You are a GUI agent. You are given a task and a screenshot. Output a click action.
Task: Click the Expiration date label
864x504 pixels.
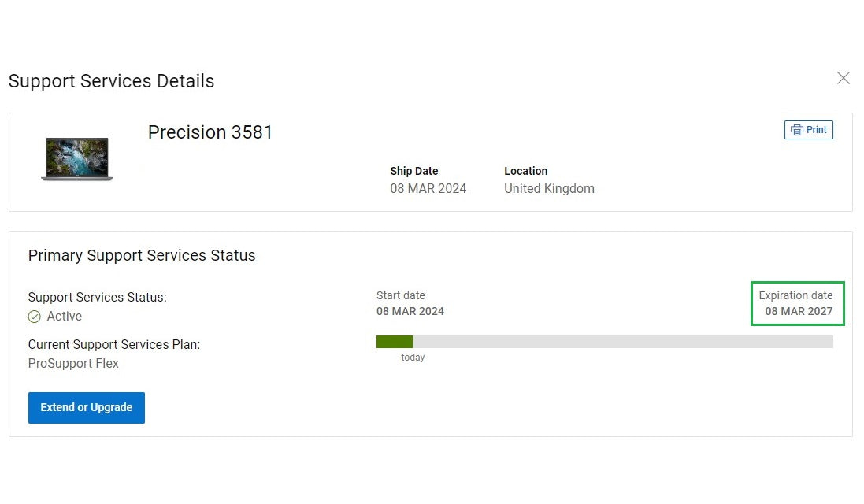(795, 295)
